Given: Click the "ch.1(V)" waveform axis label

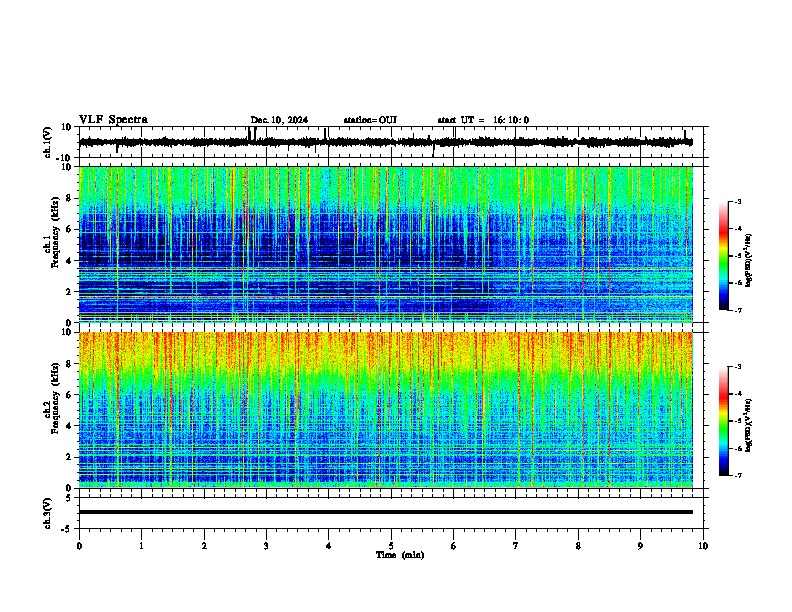Looking at the screenshot, I should pos(48,142).
